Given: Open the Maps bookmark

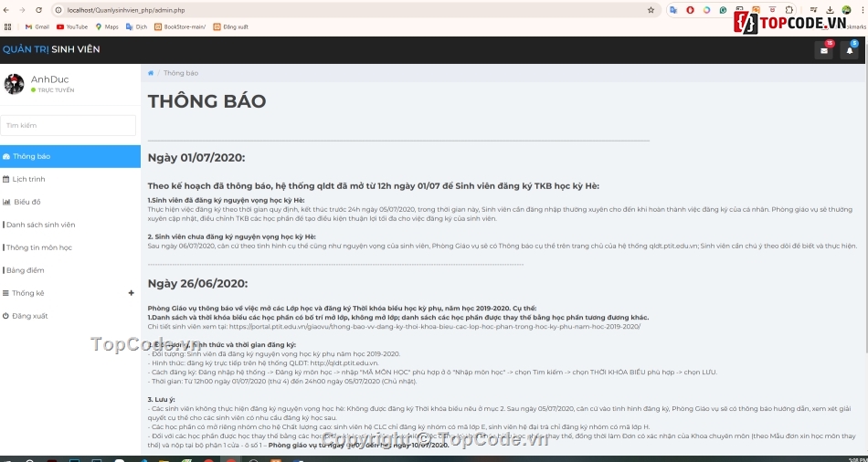Looking at the screenshot, I should pos(107,26).
